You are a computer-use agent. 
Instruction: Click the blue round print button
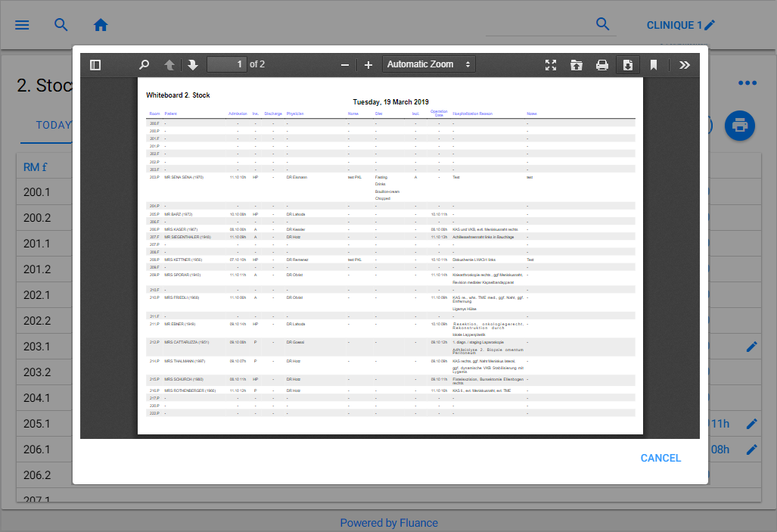(x=740, y=126)
